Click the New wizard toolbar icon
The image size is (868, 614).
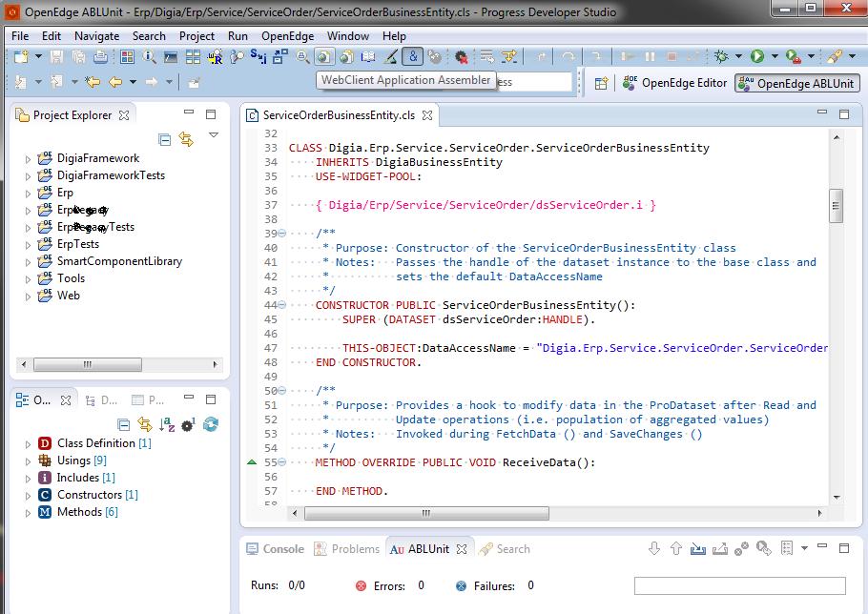21,56
